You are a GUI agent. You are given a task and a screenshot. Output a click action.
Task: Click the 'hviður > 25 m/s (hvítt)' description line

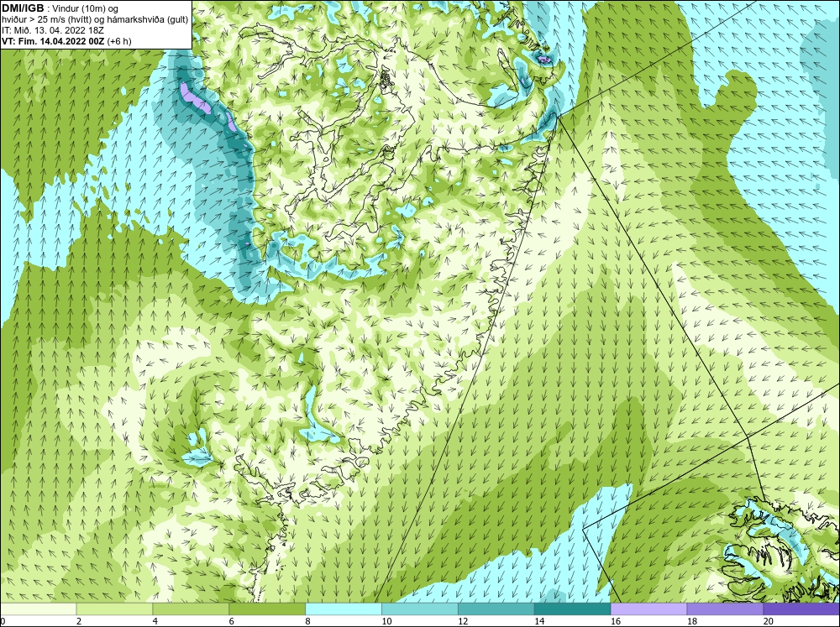(95, 19)
